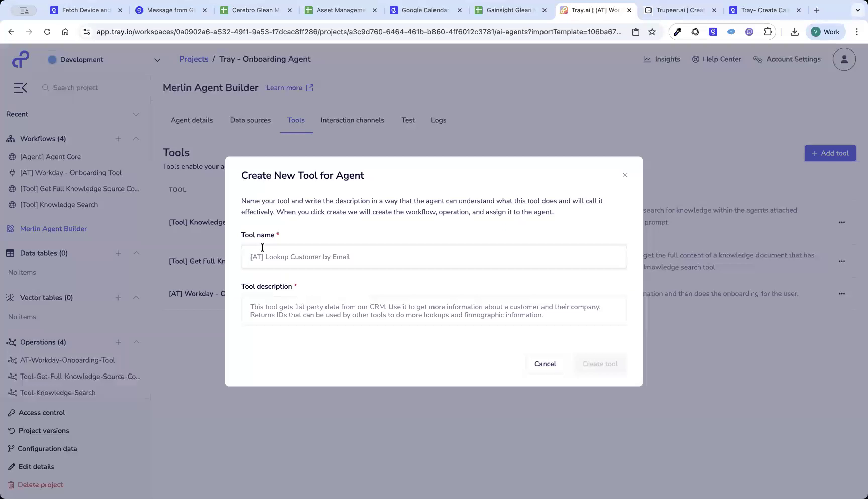This screenshot has height=499, width=868.
Task: Switch to the Interaction channels tab
Action: coord(352,120)
